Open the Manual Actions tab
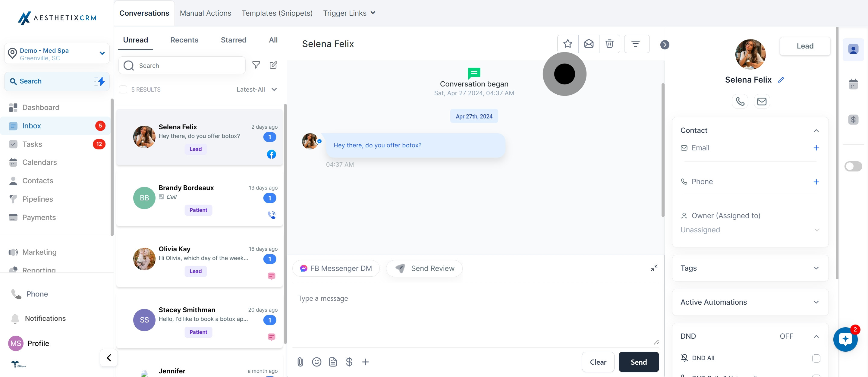 point(205,13)
